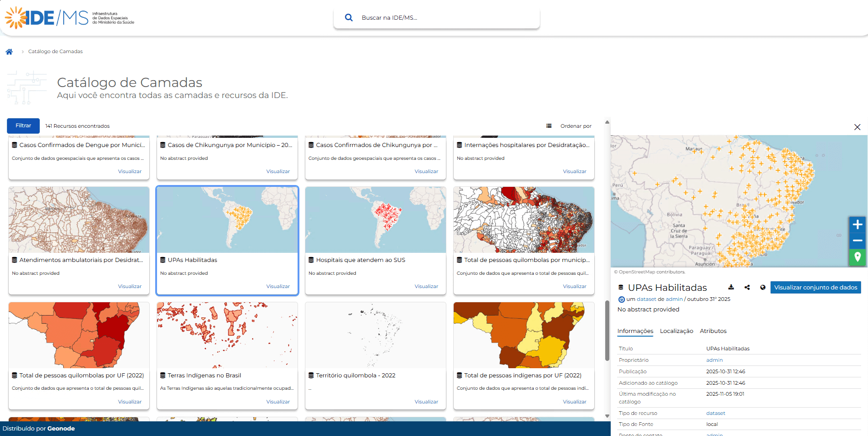Open the Ordenar por dropdown

click(575, 126)
